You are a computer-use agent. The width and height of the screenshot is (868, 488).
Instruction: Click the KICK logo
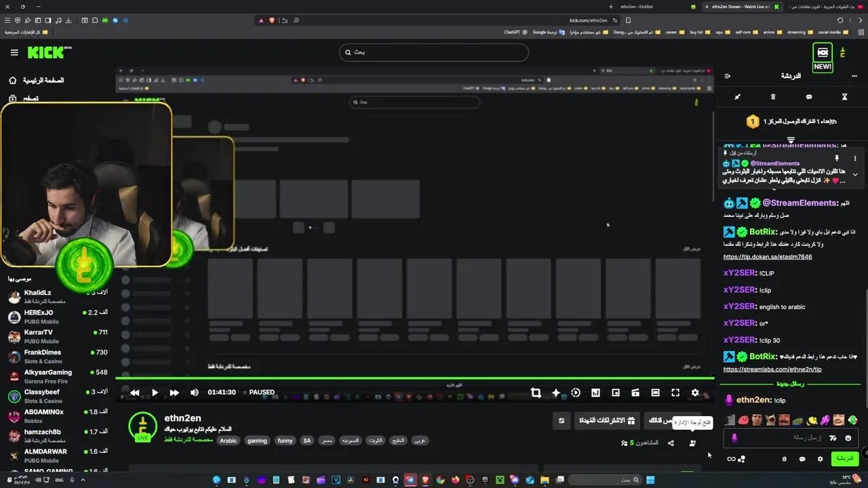coord(49,52)
